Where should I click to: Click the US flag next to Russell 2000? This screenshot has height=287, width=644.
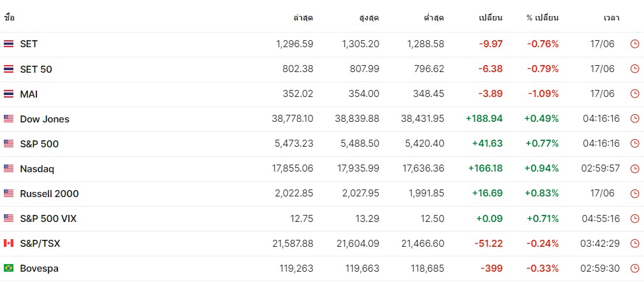[8, 193]
